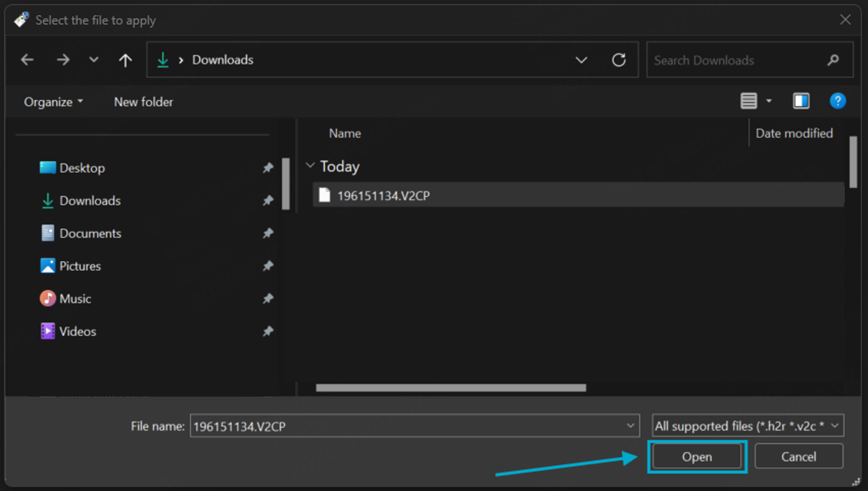Unpin Music from quick access
The image size is (868, 491).
(x=267, y=299)
